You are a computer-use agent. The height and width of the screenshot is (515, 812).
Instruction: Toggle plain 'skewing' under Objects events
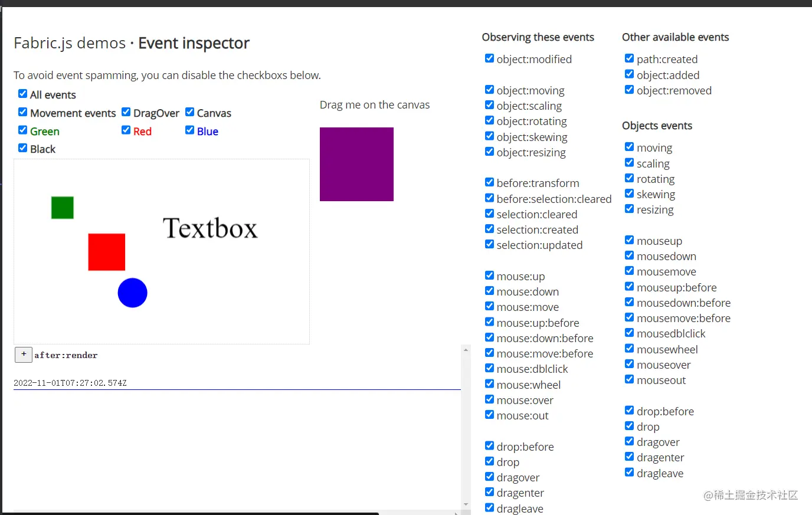[x=629, y=193]
